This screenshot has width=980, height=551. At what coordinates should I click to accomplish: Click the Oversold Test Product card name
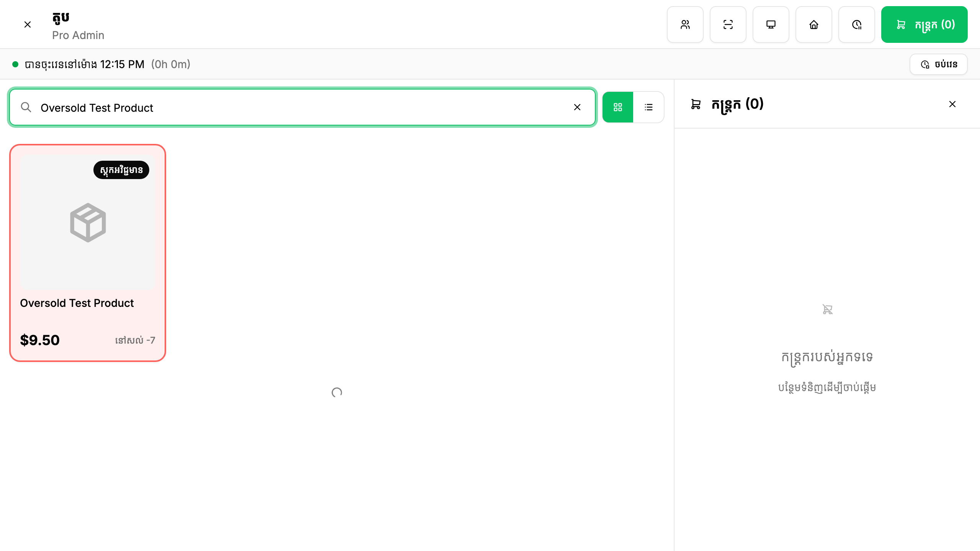tap(77, 303)
